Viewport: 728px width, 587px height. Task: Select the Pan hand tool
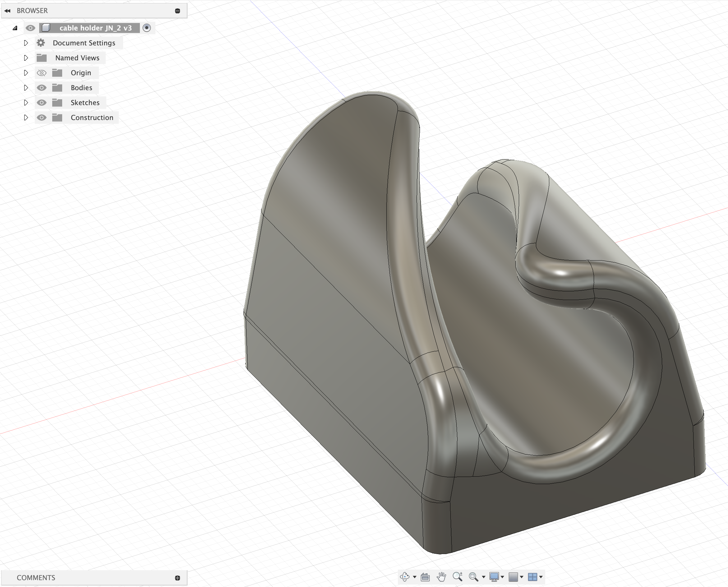coord(441,577)
